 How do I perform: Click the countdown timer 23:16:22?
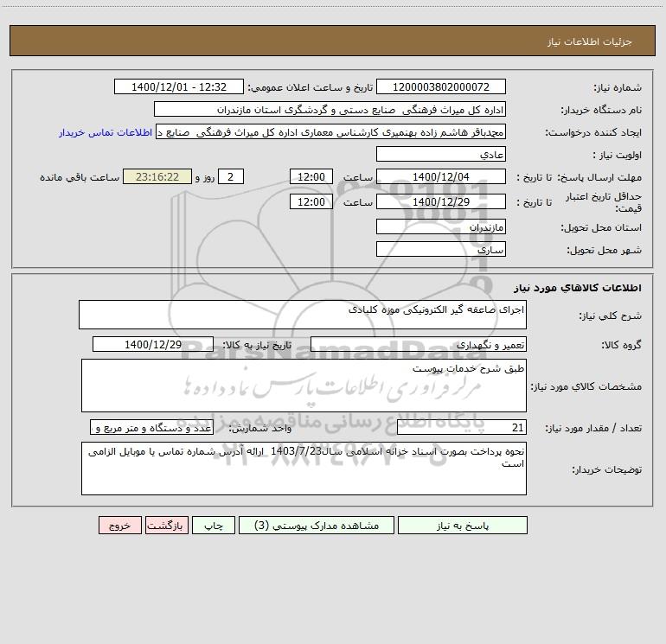click(x=157, y=176)
